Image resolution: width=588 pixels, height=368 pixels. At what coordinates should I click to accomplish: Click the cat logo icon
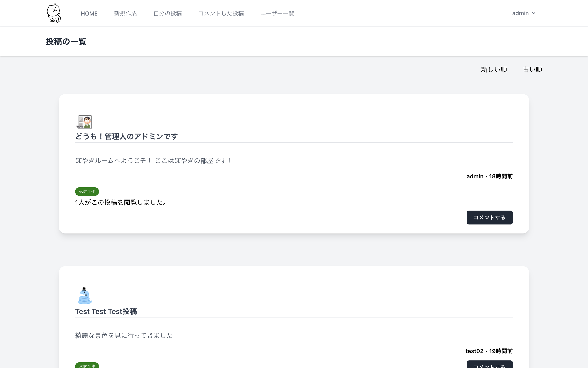pyautogui.click(x=54, y=13)
